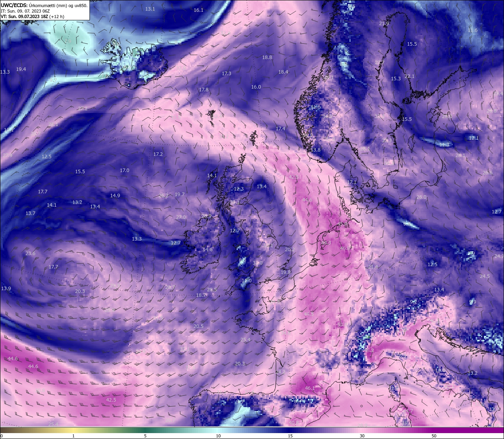The width and height of the screenshot is (504, 439).
Task: Click the 17.8 value near the Faroe Islands
Action: tap(204, 90)
